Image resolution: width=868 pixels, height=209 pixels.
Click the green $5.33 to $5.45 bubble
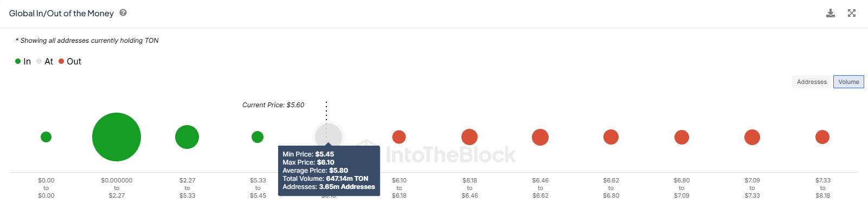[x=258, y=137]
